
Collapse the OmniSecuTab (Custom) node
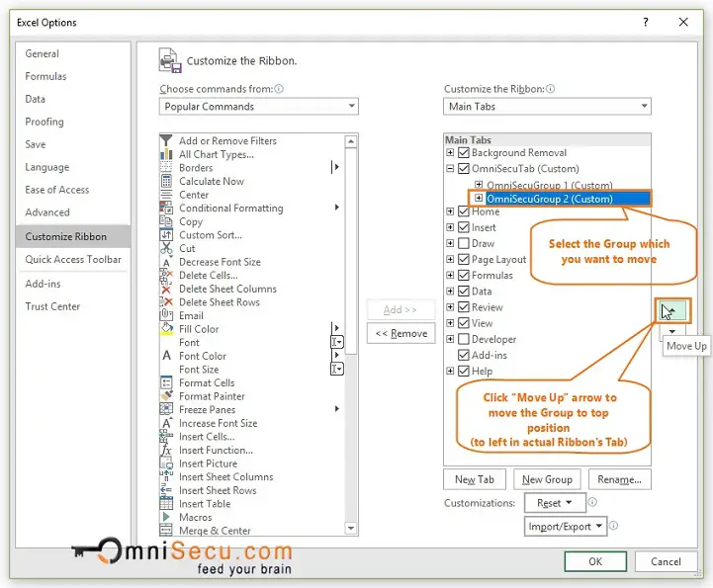coord(450,169)
